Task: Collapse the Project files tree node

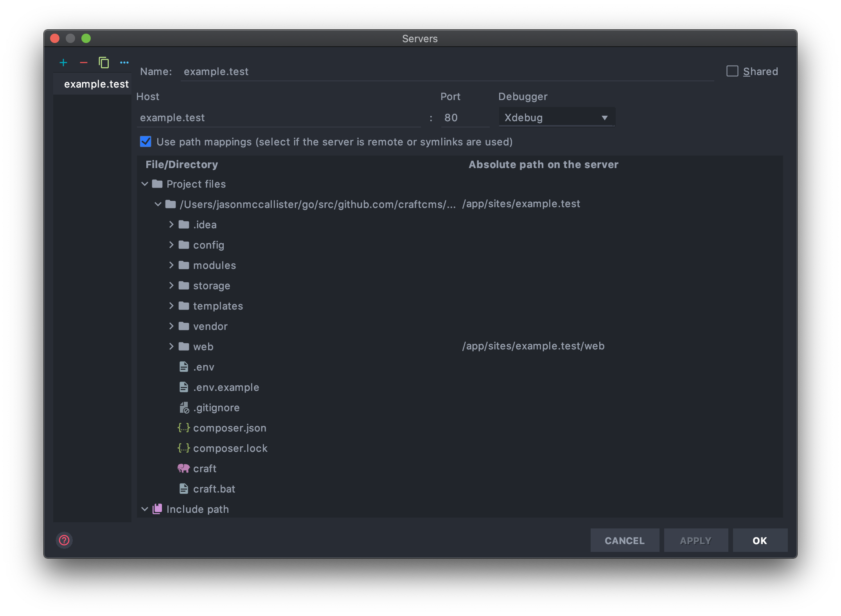Action: [145, 184]
